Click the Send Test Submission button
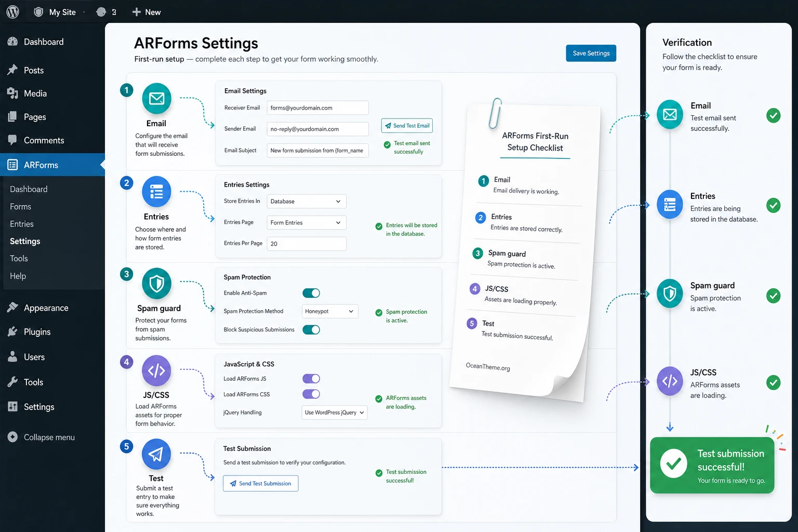 point(260,483)
